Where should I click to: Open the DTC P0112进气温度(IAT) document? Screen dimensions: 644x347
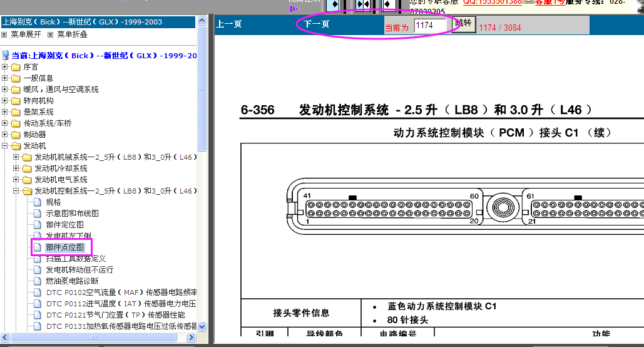[x=121, y=304]
